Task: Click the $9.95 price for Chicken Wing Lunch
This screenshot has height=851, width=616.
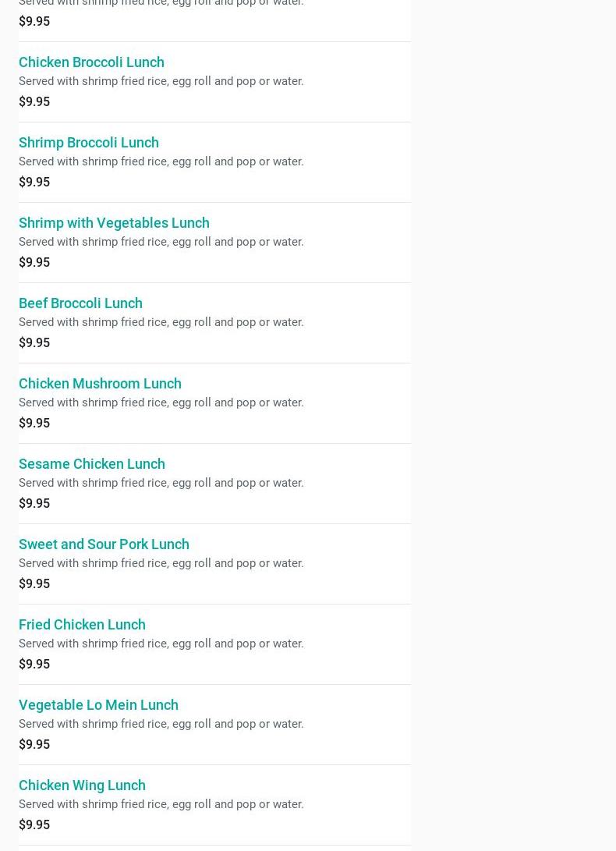Action: tap(34, 825)
